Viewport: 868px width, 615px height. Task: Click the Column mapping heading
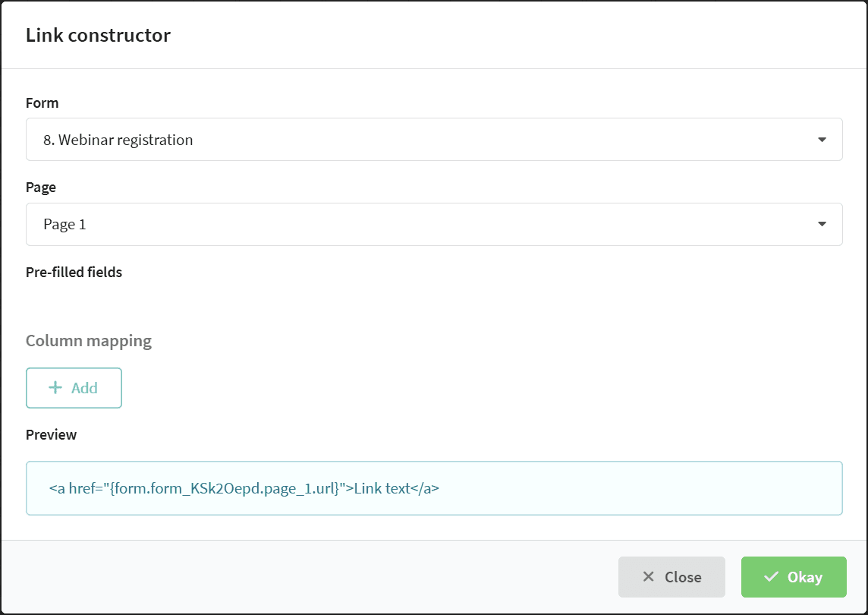click(x=89, y=341)
